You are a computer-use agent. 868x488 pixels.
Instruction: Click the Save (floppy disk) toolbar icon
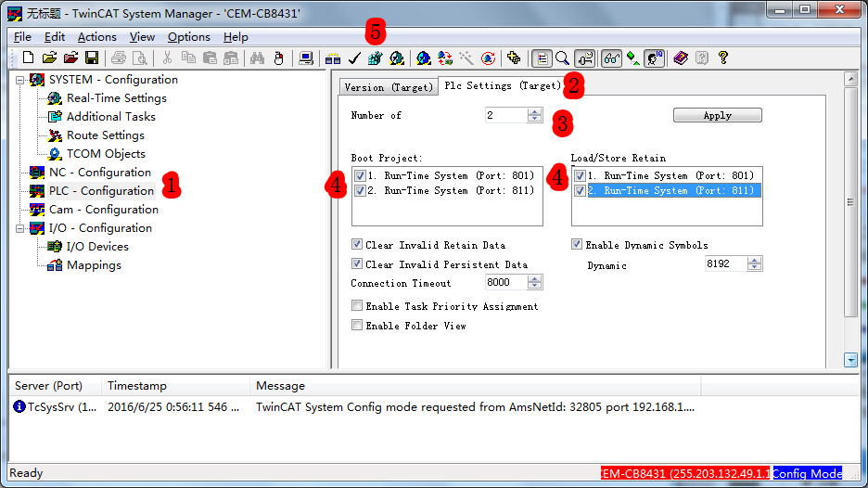point(92,58)
